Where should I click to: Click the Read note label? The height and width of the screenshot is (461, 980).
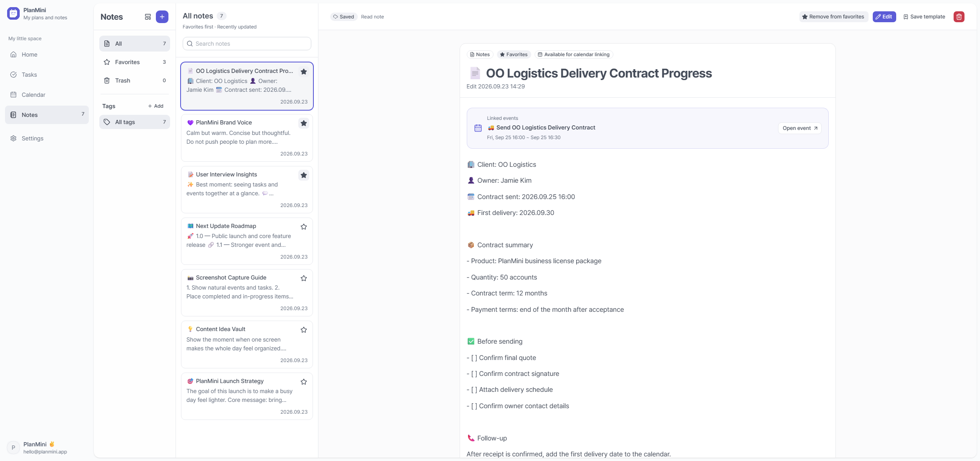(372, 17)
